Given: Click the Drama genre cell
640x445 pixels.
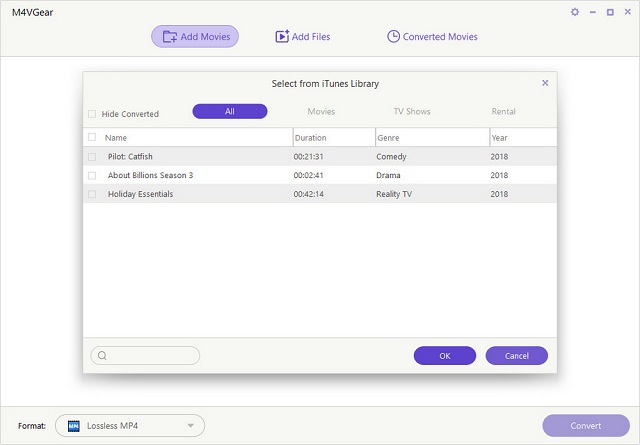Looking at the screenshot, I should (x=388, y=176).
